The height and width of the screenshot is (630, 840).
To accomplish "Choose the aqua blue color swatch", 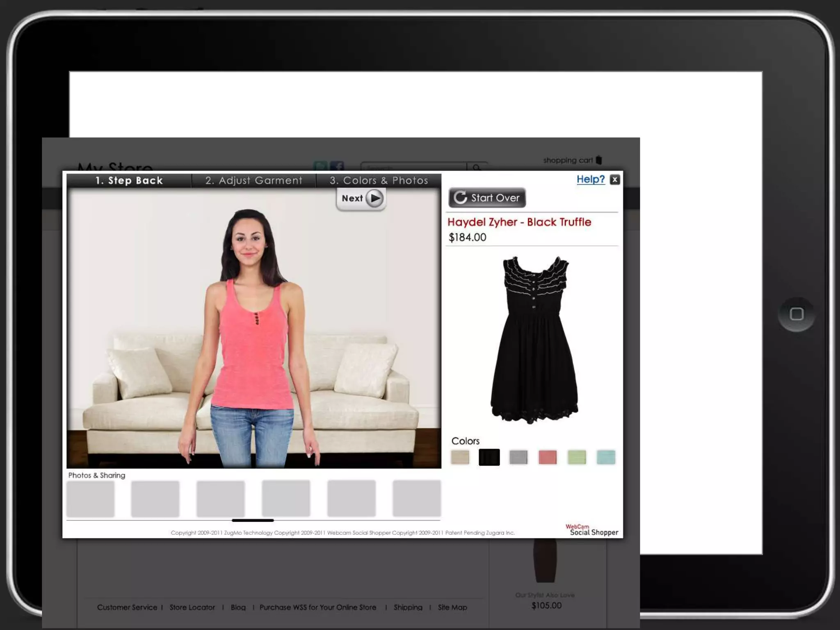I will (606, 457).
